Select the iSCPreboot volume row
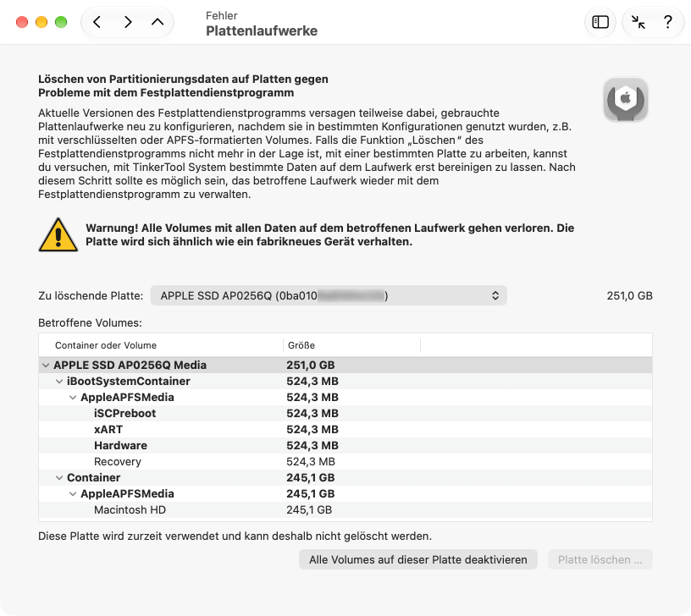This screenshot has width=691, height=616. [345, 414]
